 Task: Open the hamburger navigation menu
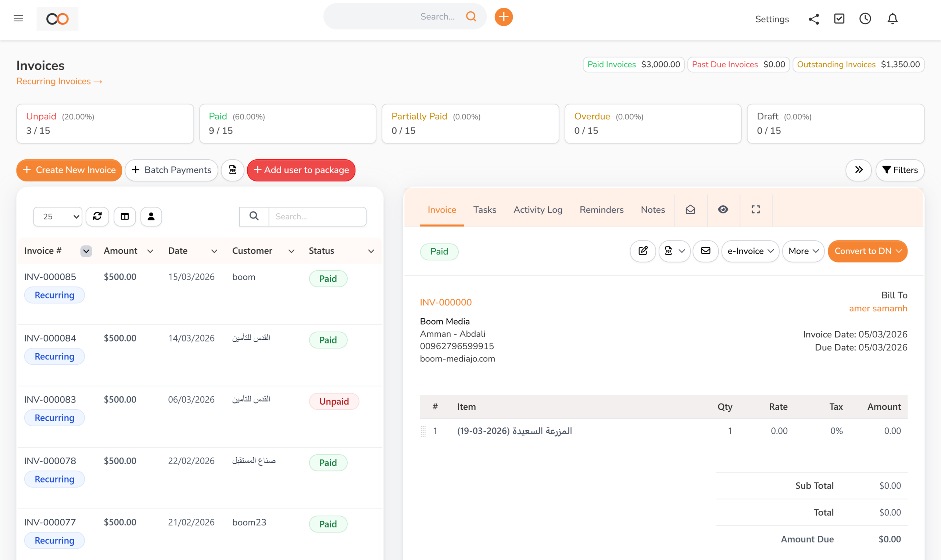[x=18, y=18]
